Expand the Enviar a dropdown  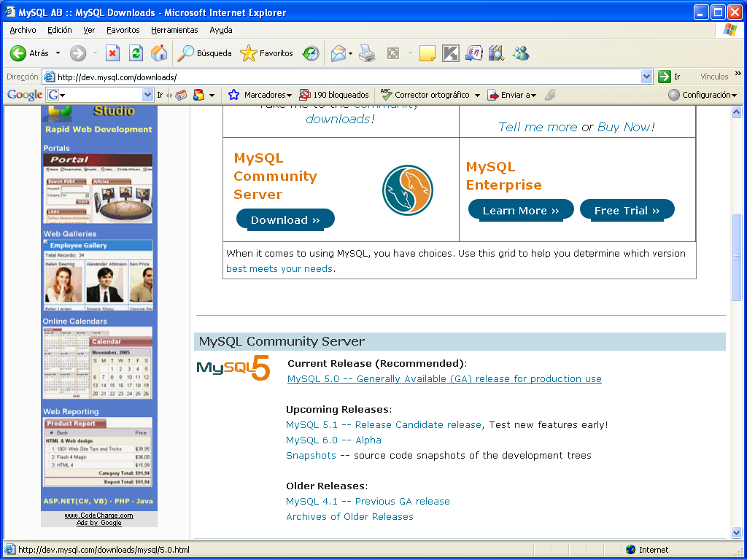coord(533,96)
